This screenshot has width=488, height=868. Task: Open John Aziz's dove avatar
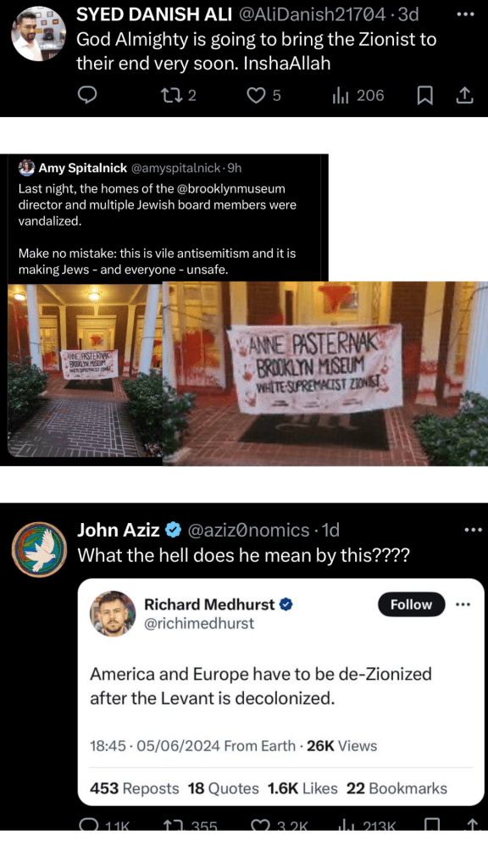39,549
